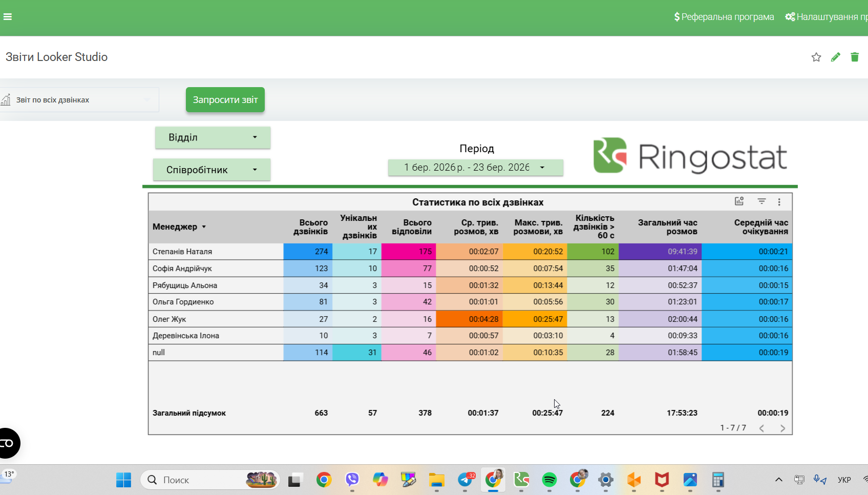The image size is (868, 495).
Task: Sort by the Унікальних дзвінків column header
Action: (358, 227)
